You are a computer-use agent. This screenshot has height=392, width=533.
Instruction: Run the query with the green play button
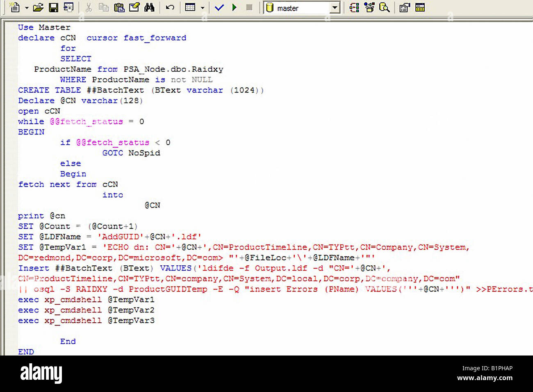point(234,7)
